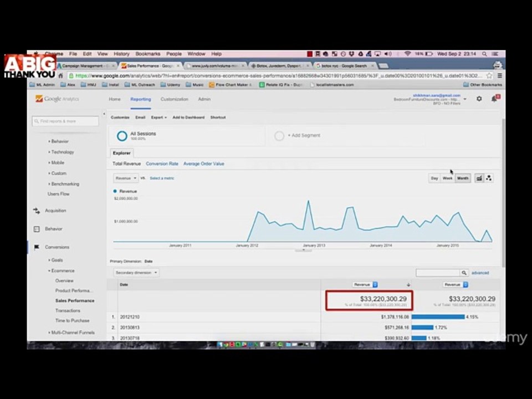Open the Chrome hamburger menu

pos(499,76)
